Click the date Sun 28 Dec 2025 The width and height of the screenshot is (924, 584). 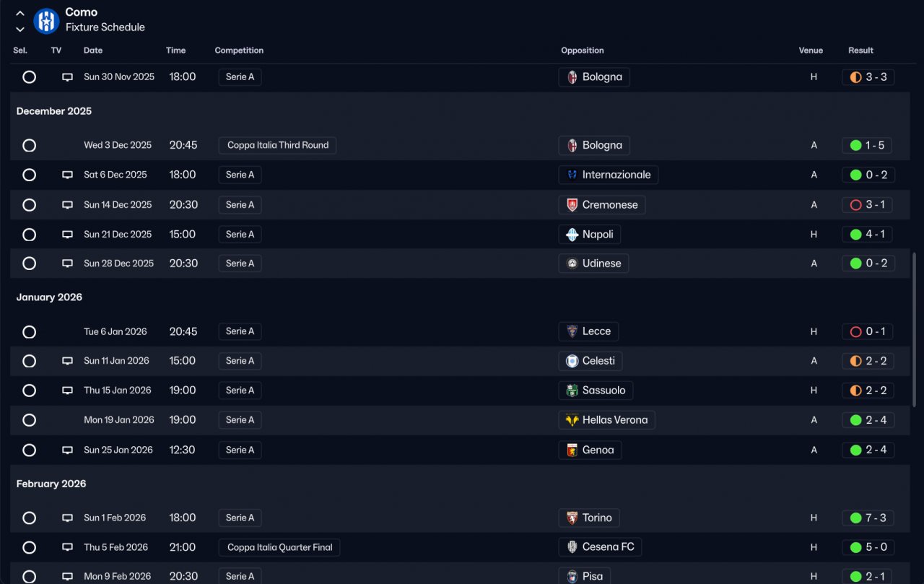(118, 263)
